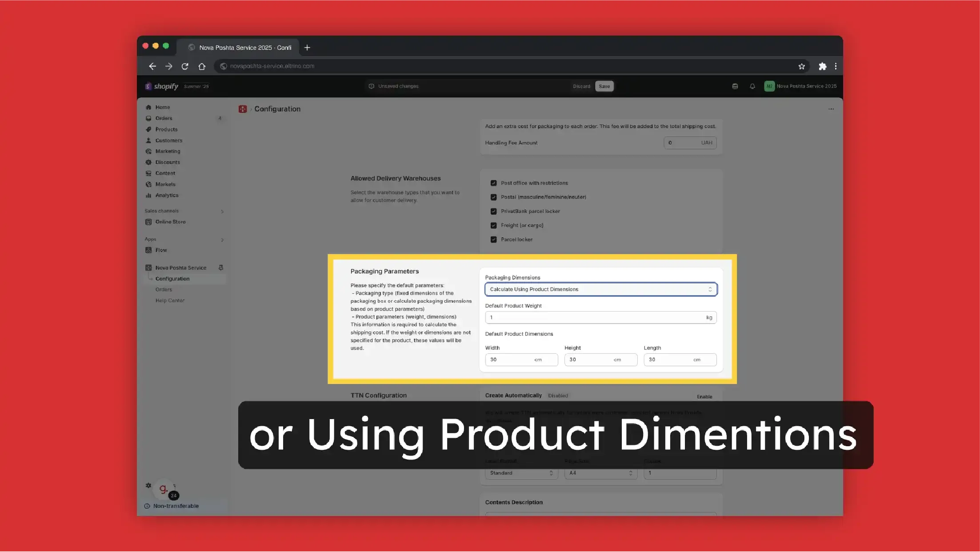Uncheck Post office with restrictions
The image size is (980, 552).
click(x=493, y=183)
